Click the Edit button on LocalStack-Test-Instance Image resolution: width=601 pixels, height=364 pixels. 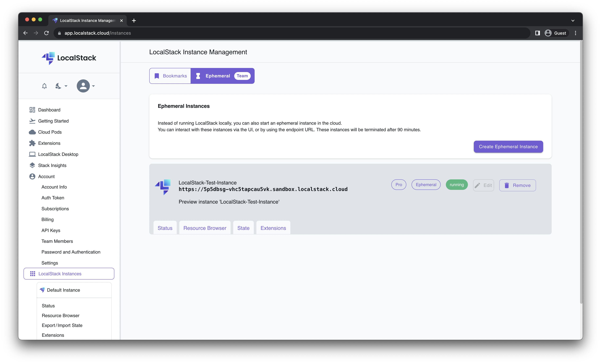click(x=483, y=185)
